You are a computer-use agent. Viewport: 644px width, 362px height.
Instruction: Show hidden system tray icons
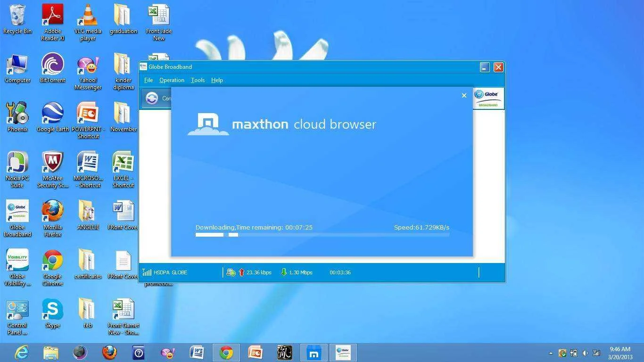(551, 353)
